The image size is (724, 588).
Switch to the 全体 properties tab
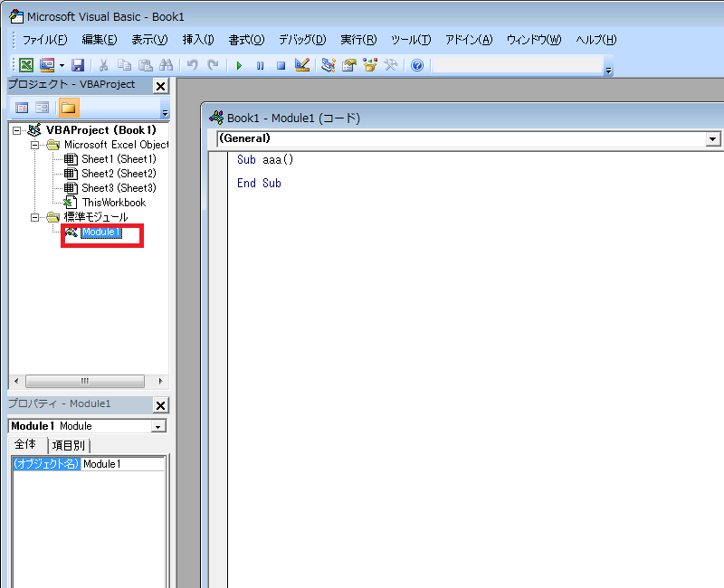tap(26, 444)
